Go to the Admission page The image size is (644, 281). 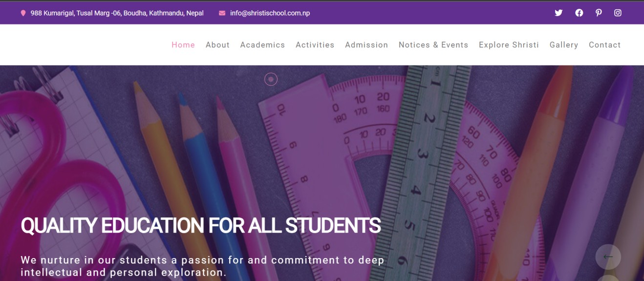coord(366,45)
